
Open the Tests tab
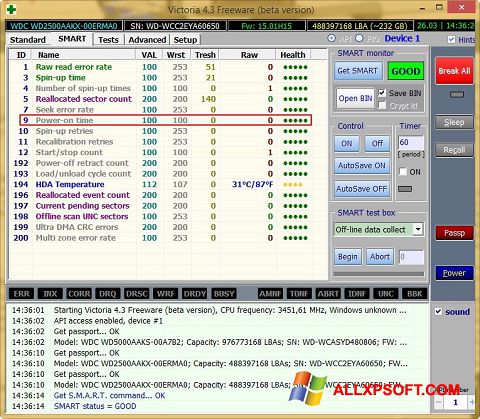click(x=108, y=40)
